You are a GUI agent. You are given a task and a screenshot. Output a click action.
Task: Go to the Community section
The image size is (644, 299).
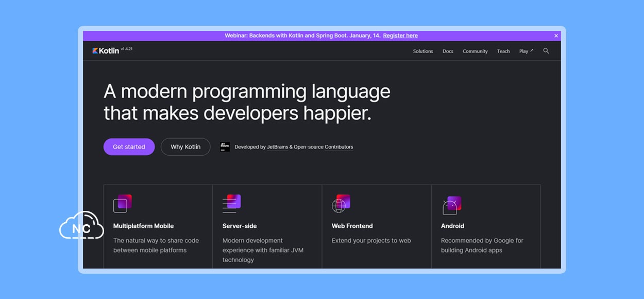[x=475, y=51]
